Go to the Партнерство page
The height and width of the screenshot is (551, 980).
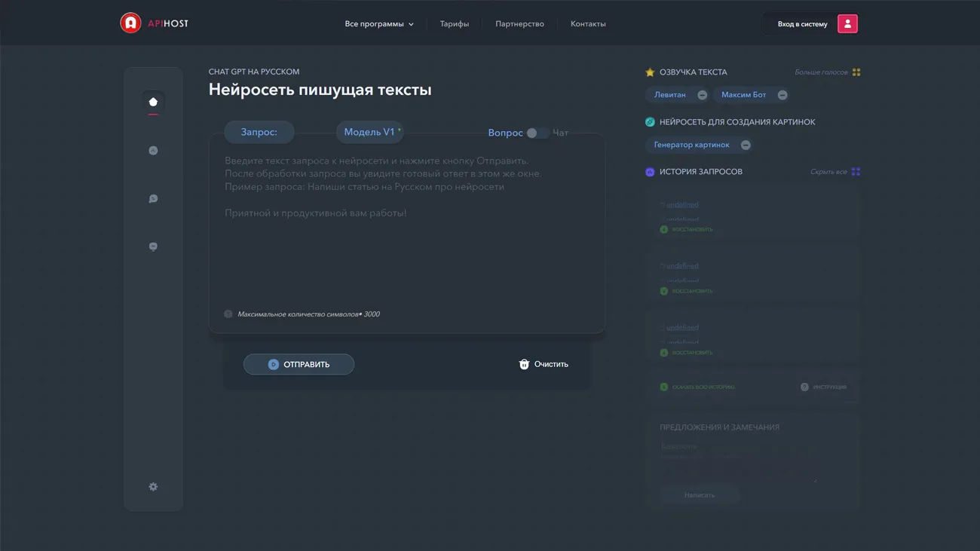point(519,24)
